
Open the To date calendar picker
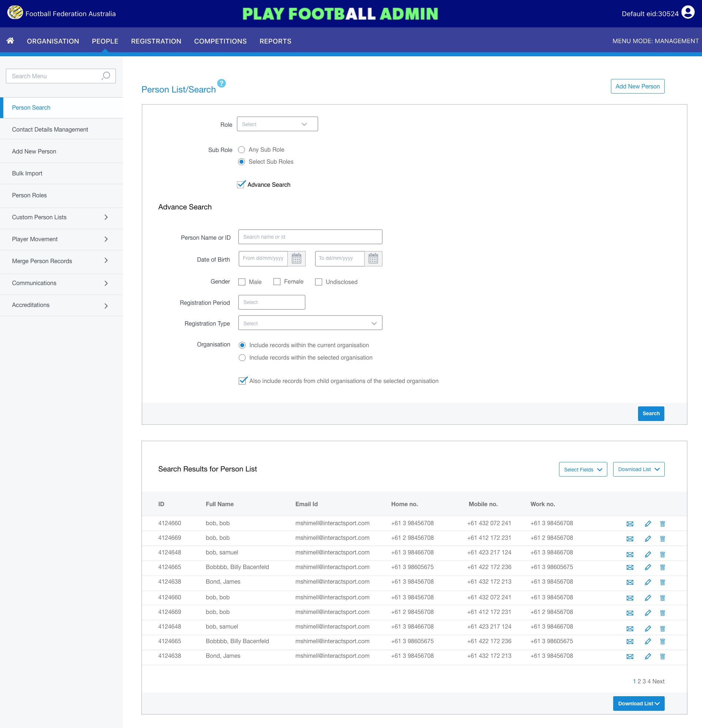coord(373,258)
